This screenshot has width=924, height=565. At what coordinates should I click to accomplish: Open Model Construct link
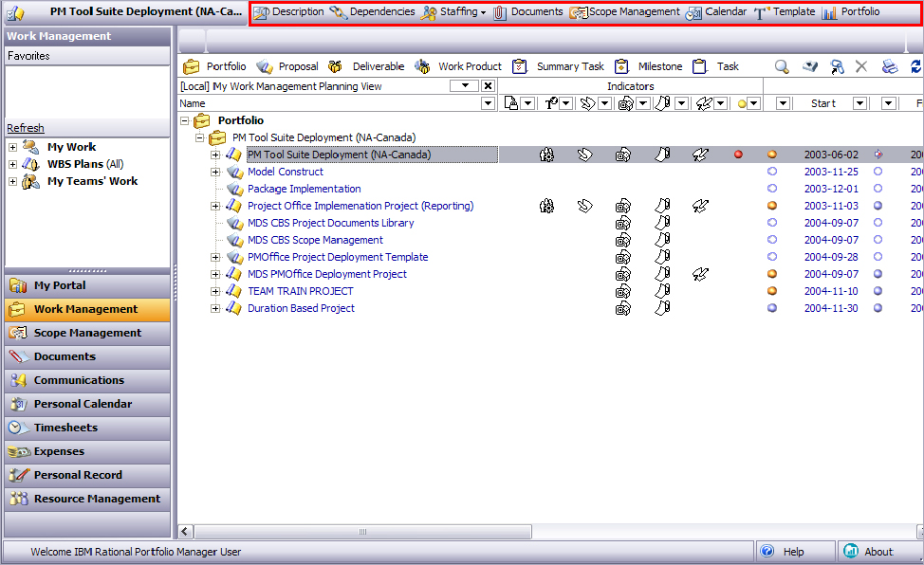click(286, 172)
